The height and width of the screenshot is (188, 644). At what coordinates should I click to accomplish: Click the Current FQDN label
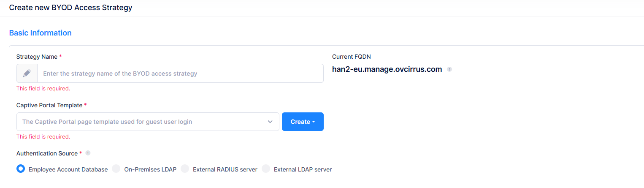(351, 57)
